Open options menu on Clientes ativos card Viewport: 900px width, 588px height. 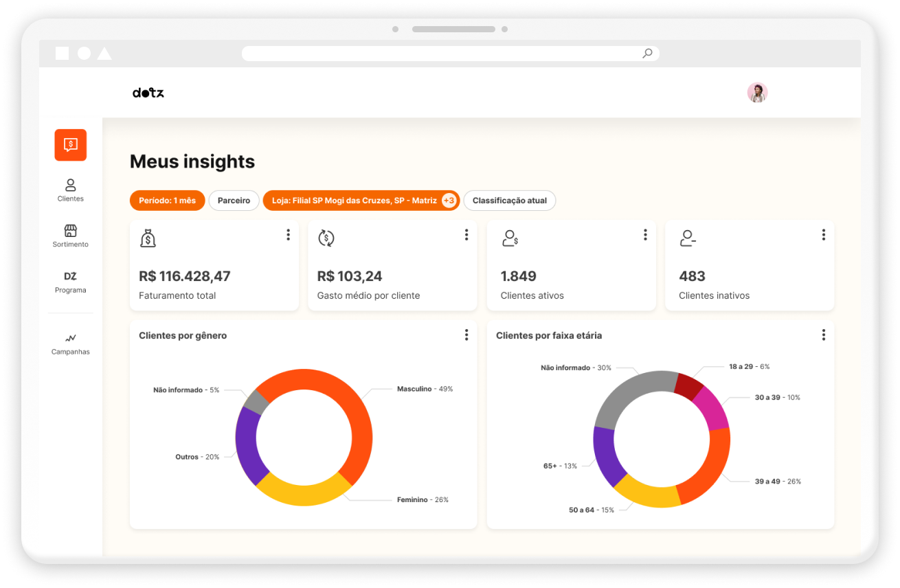tap(645, 235)
